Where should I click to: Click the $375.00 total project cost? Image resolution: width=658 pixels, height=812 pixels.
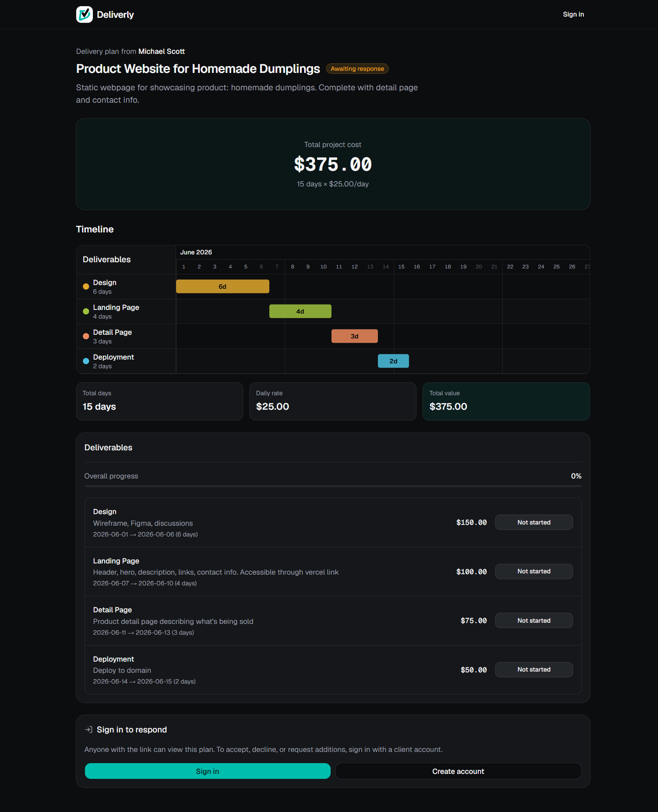click(333, 164)
